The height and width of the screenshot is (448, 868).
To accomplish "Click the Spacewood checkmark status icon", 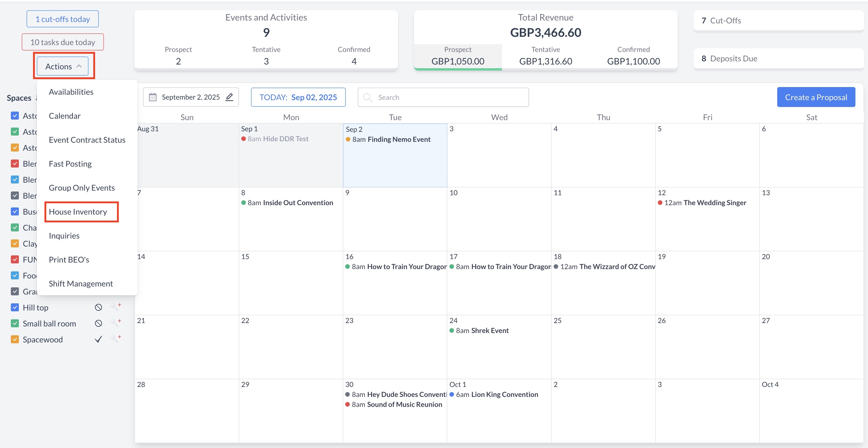I will point(99,339).
